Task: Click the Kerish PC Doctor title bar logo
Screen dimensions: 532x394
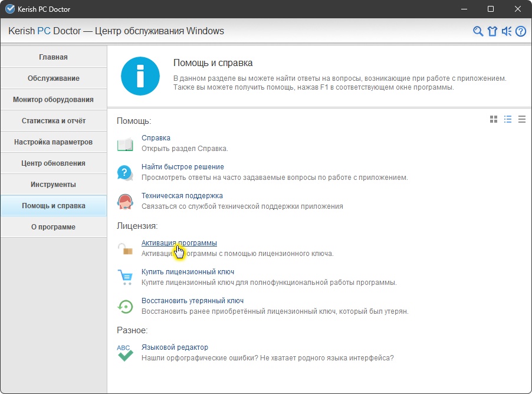Action: click(10, 9)
